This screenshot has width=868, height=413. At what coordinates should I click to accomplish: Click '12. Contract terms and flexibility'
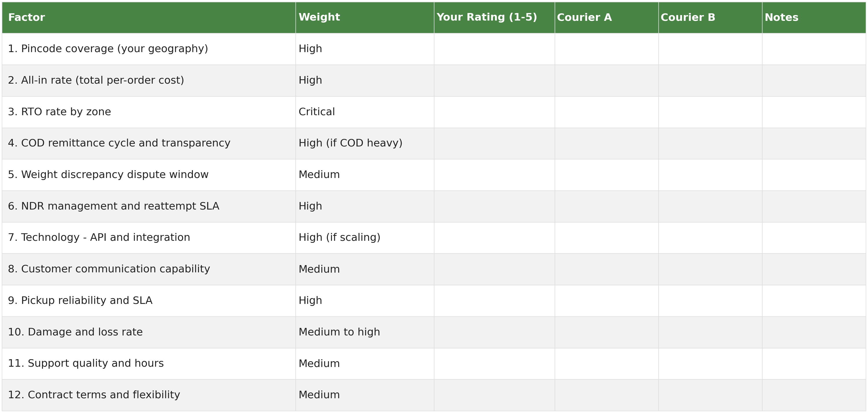click(149, 395)
